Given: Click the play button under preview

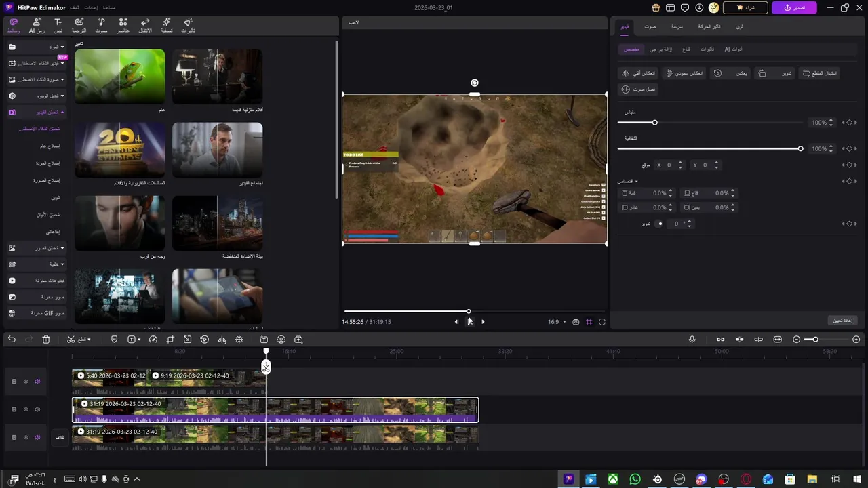Looking at the screenshot, I should 469,322.
